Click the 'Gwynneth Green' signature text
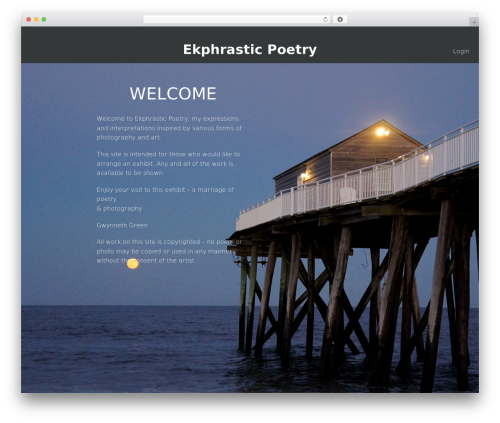Image resolution: width=500 pixels, height=423 pixels. [122, 225]
